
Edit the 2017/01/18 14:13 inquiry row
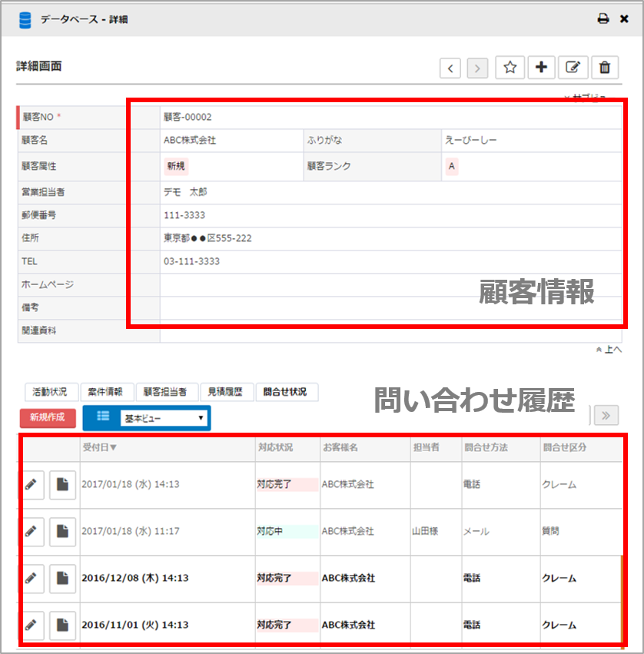(x=32, y=485)
